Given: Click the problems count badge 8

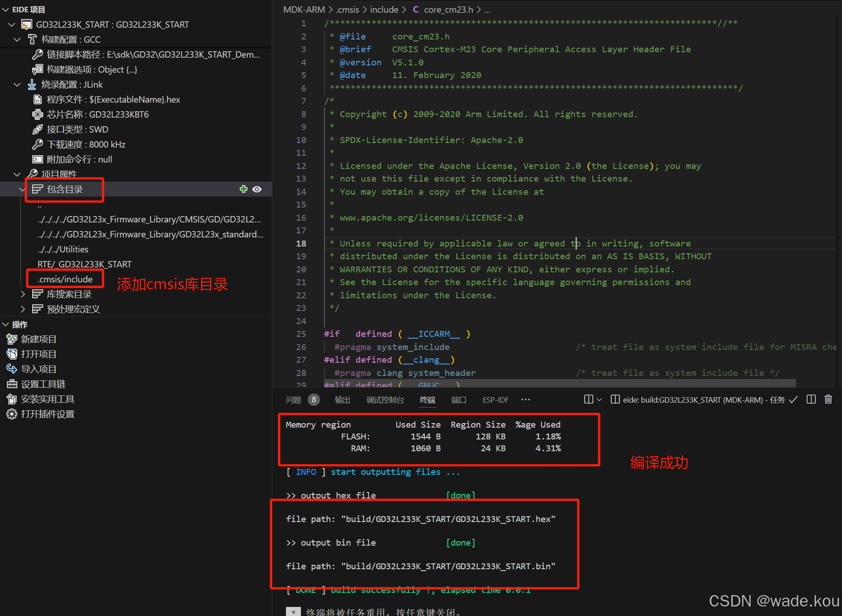Looking at the screenshot, I should point(314,400).
